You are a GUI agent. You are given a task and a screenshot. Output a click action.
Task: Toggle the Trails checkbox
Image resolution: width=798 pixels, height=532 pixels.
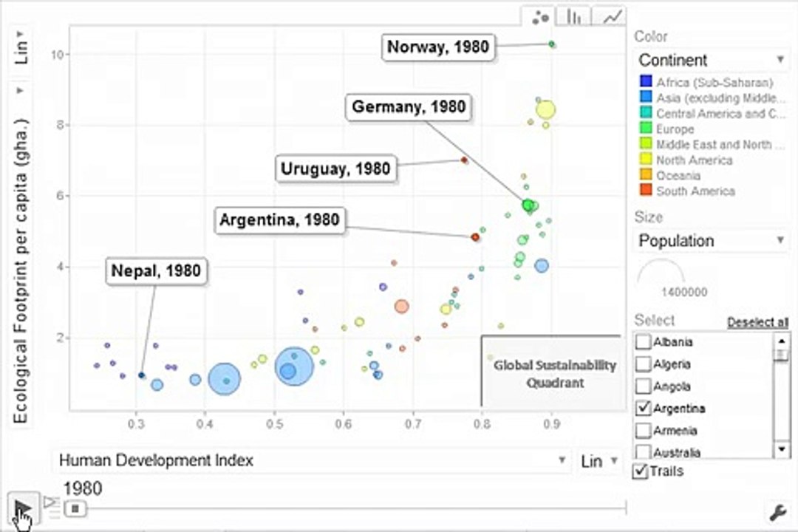640,471
